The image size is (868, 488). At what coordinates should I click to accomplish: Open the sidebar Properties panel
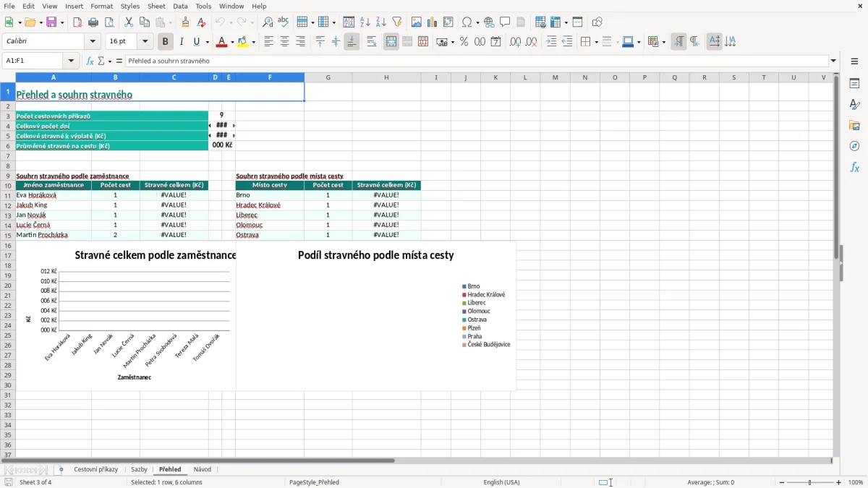pos(855,84)
